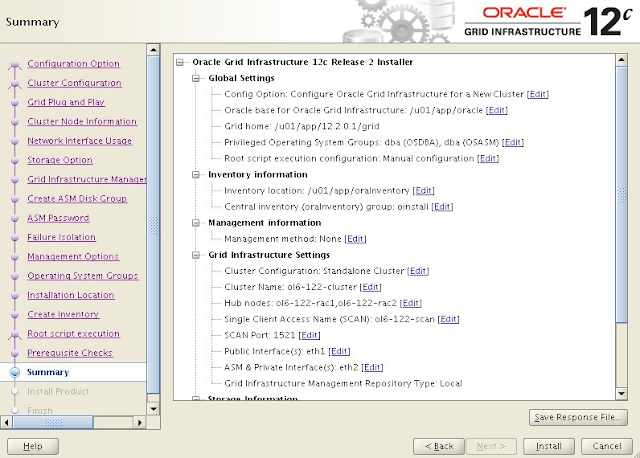Click the Summary step bullet icon
This screenshot has height=458, width=640.
(x=15, y=372)
